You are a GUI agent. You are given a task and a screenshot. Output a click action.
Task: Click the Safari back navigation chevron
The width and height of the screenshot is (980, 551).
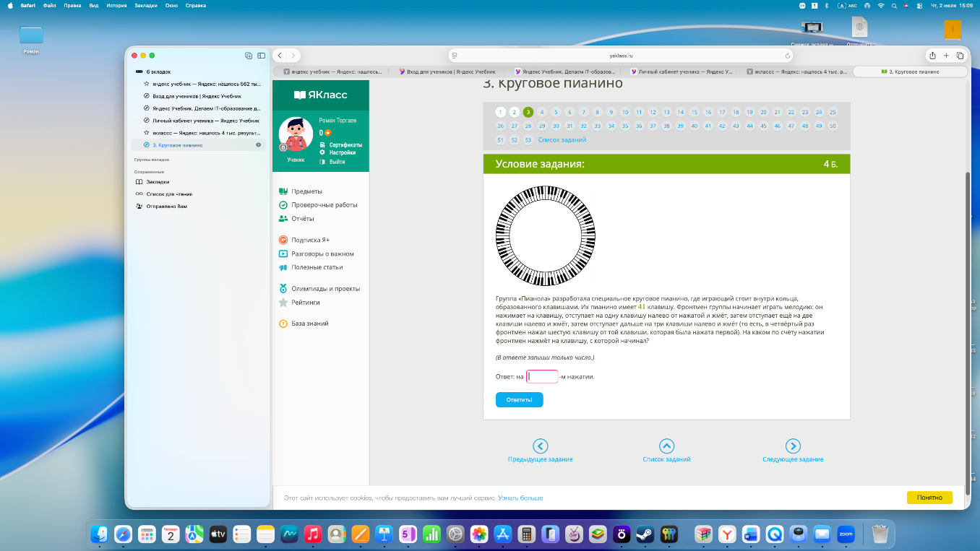pos(280,56)
